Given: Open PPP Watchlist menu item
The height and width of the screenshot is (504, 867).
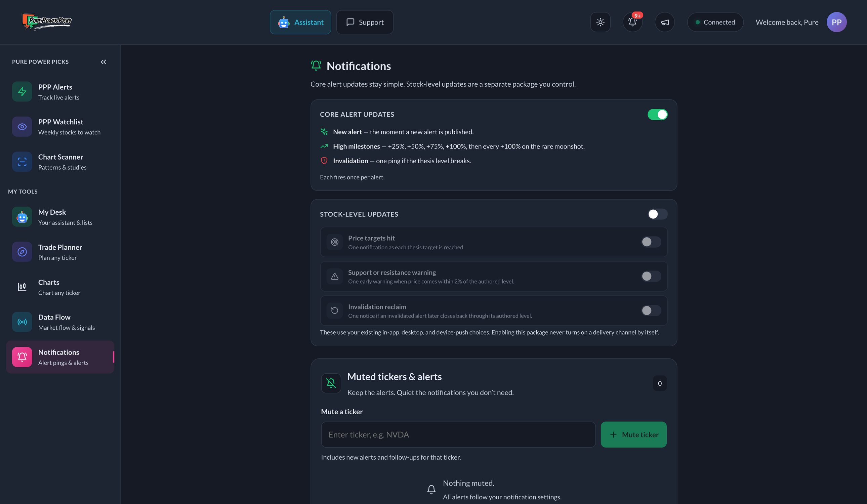Looking at the screenshot, I should coord(60,127).
